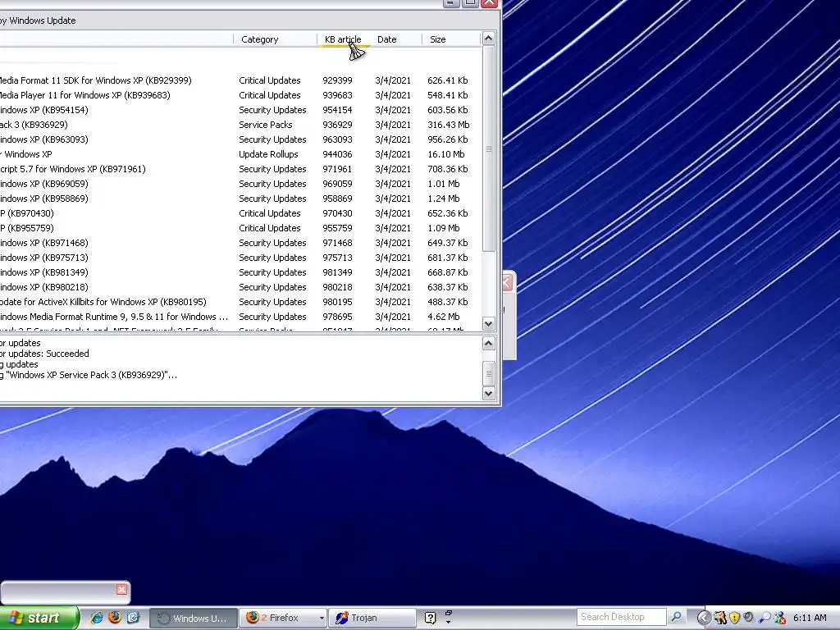Click the 16.10 Mb size value
The image size is (840, 630).
pos(446,154)
